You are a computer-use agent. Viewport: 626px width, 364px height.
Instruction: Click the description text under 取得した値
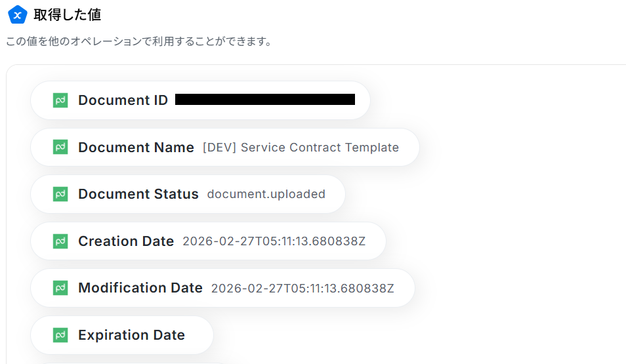click(x=138, y=42)
